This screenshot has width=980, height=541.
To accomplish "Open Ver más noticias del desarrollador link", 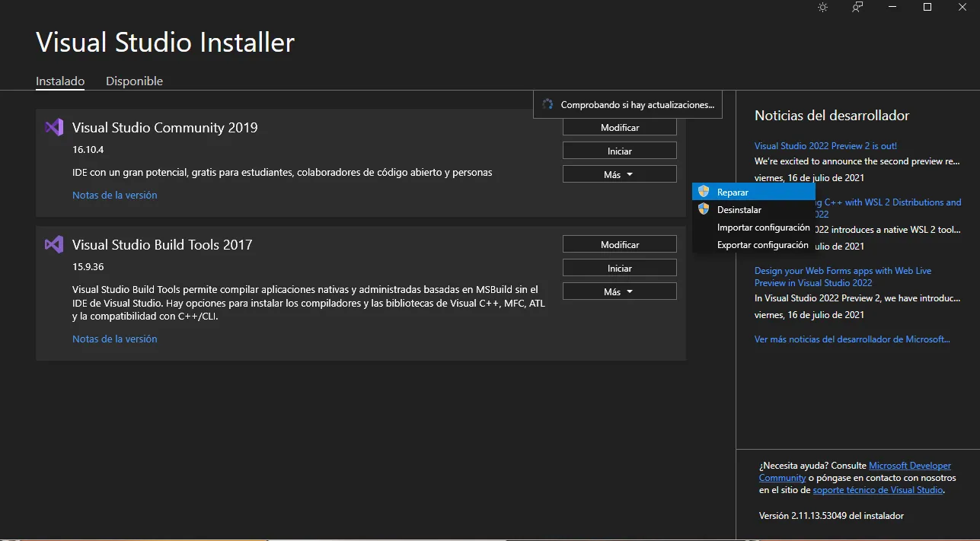I will pyautogui.click(x=852, y=339).
